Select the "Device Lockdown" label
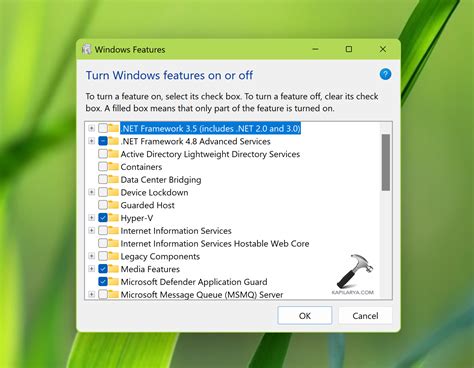This screenshot has height=368, width=474. click(x=154, y=192)
